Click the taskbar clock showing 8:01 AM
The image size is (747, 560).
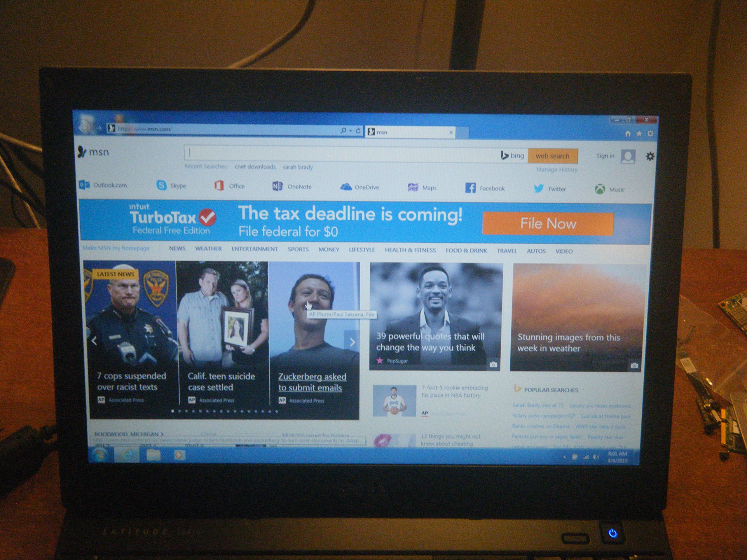pyautogui.click(x=618, y=457)
